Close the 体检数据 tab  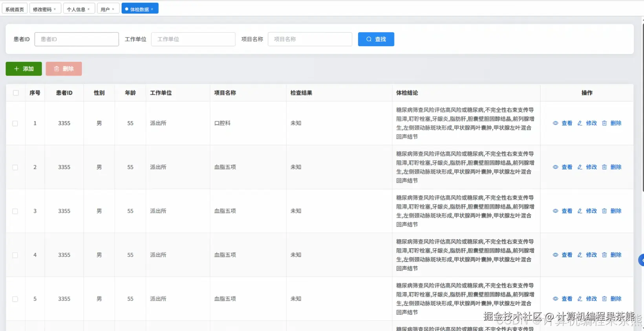152,9
